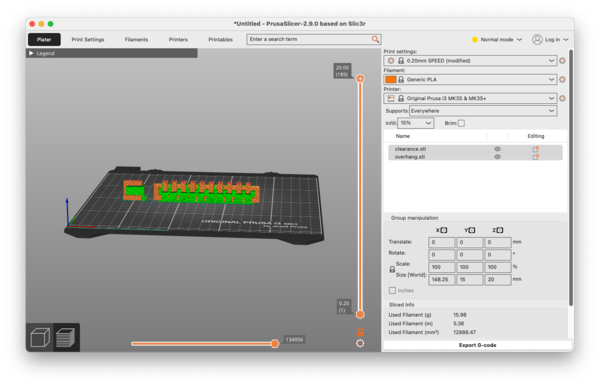The image size is (600, 386).
Task: Open the Infill 15% dropdown
Action: (x=416, y=123)
